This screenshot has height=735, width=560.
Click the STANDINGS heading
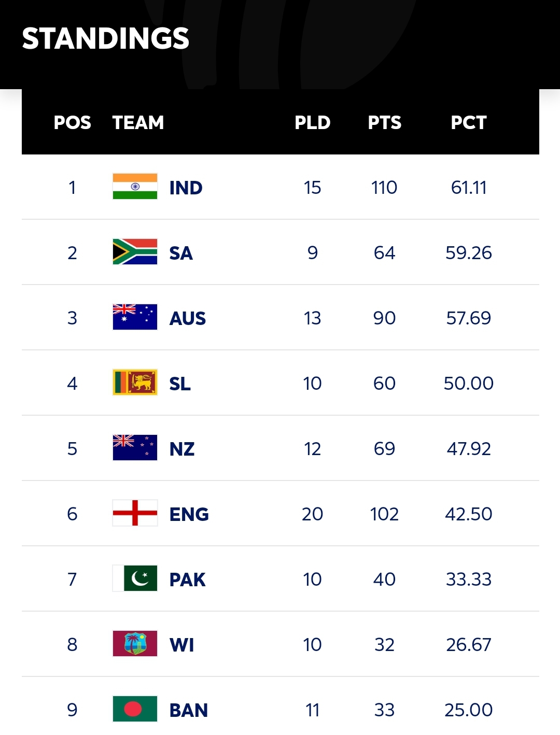pos(106,38)
